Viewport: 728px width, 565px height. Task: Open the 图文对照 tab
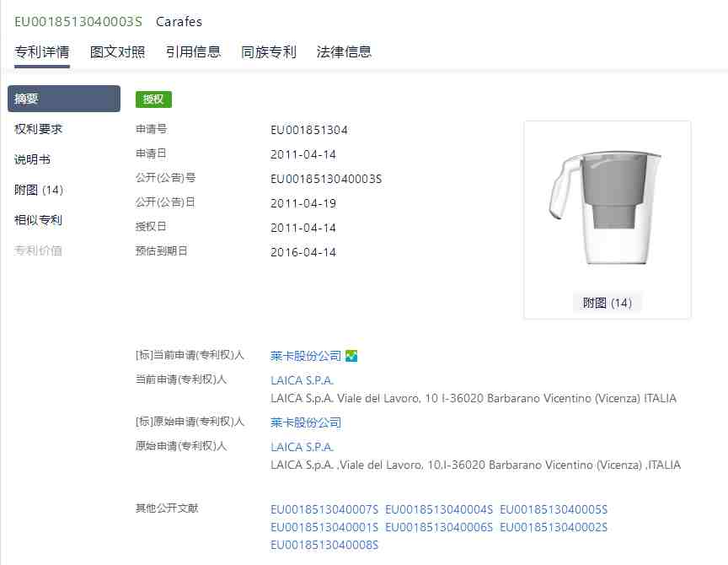click(117, 51)
